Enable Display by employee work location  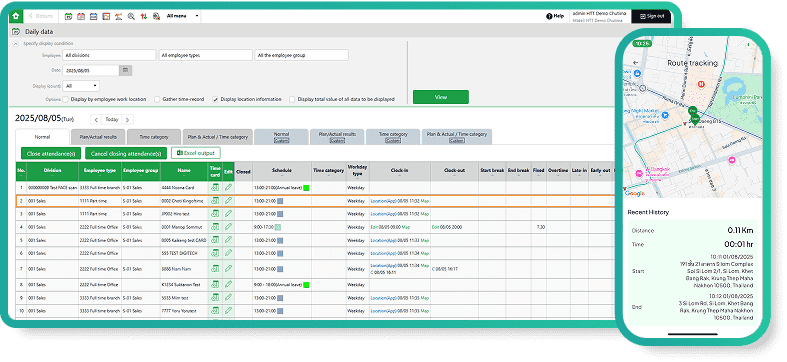point(66,99)
